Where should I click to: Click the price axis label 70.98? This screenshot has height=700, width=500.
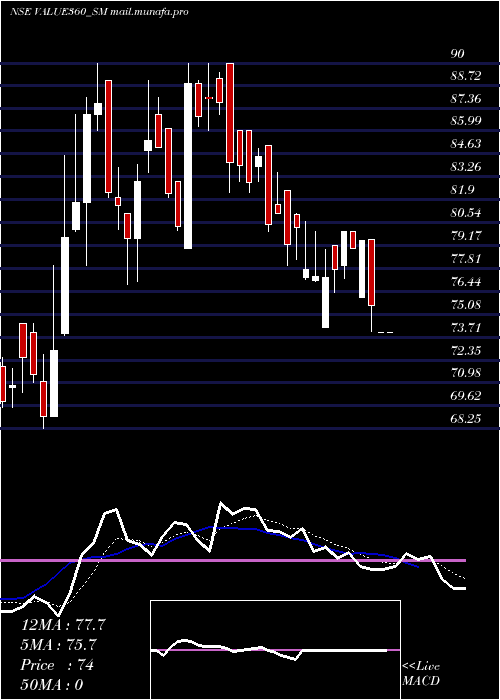click(466, 373)
